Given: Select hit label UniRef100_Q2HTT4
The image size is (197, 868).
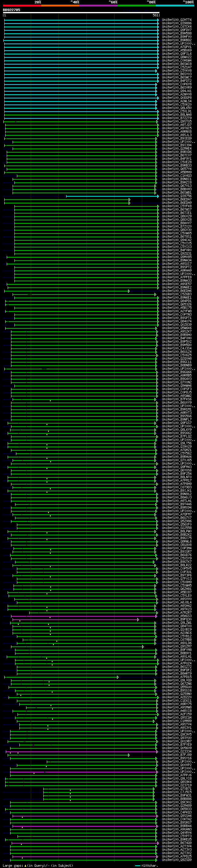Looking at the screenshot, I should (176, 20).
